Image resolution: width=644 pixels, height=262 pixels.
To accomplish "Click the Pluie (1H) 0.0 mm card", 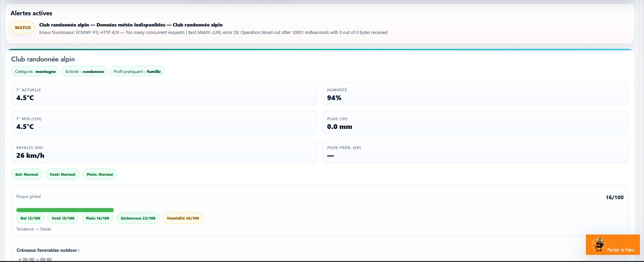I will pos(475,123).
